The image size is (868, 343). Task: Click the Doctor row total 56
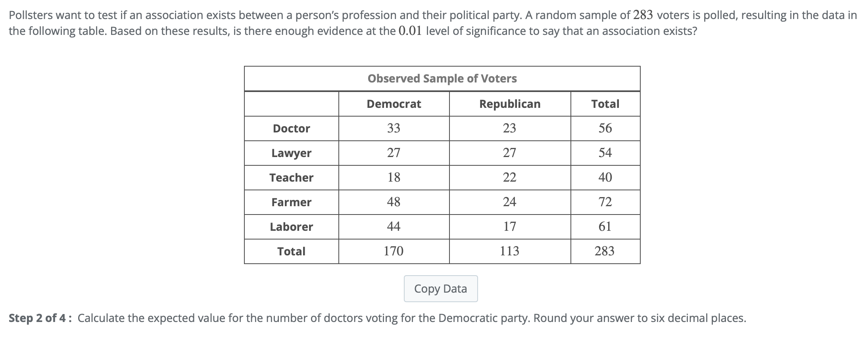point(605,128)
